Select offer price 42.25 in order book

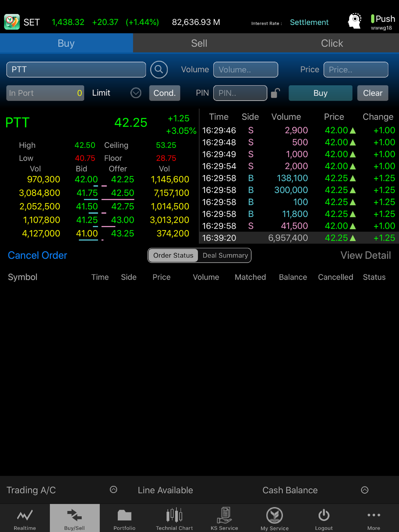click(123, 179)
